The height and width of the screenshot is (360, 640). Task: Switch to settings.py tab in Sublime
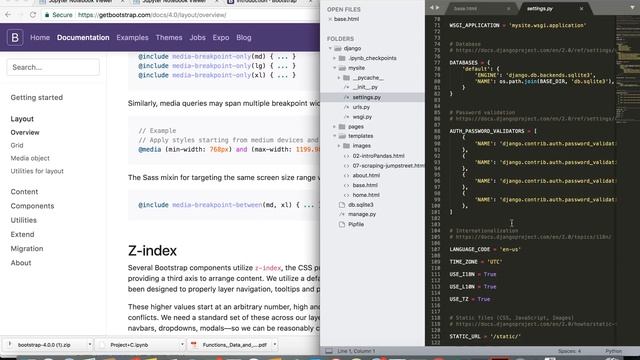[540, 9]
